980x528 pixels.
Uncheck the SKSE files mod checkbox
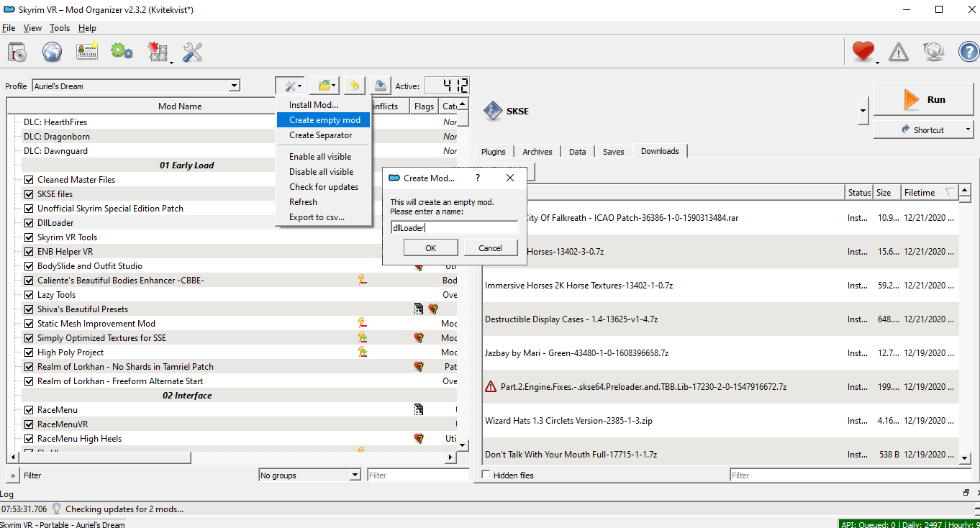(29, 194)
